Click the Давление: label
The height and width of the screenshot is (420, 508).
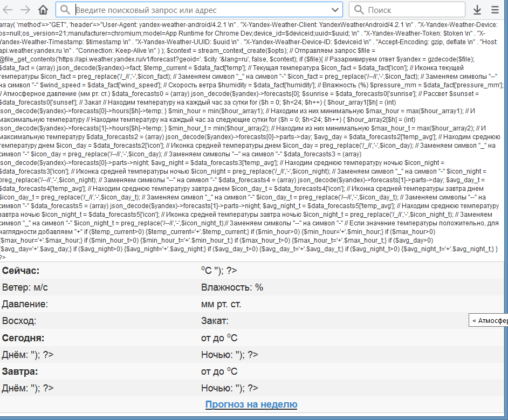[25, 305]
